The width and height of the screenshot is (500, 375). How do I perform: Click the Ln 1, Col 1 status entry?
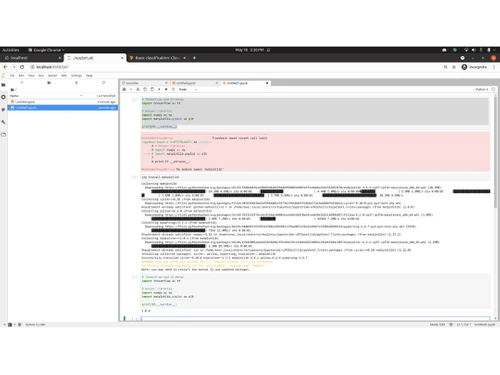464,324
